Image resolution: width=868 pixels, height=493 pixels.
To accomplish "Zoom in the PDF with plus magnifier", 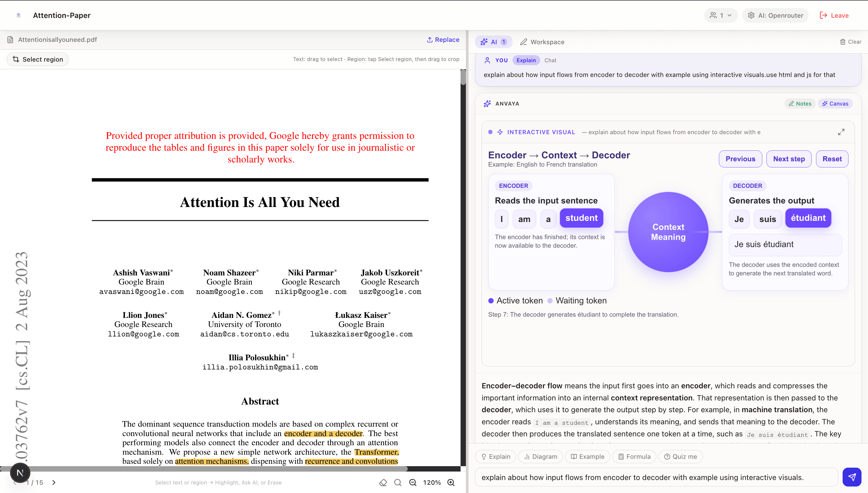I will pyautogui.click(x=451, y=482).
